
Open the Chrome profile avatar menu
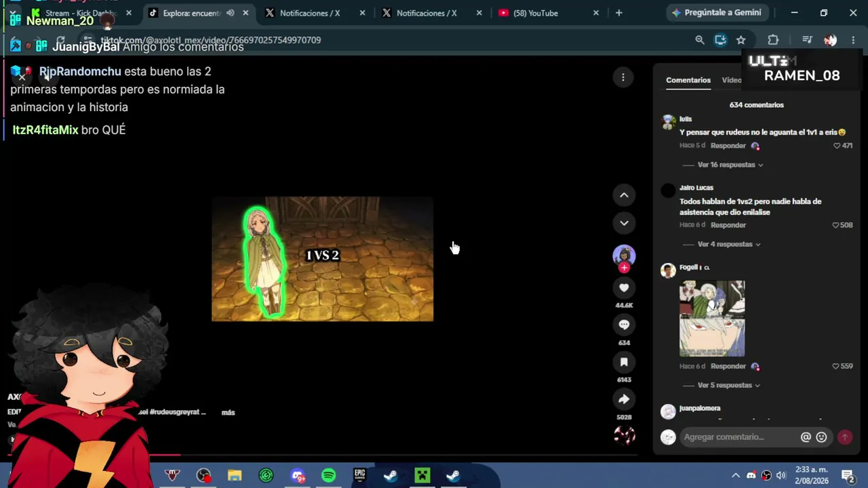830,40
